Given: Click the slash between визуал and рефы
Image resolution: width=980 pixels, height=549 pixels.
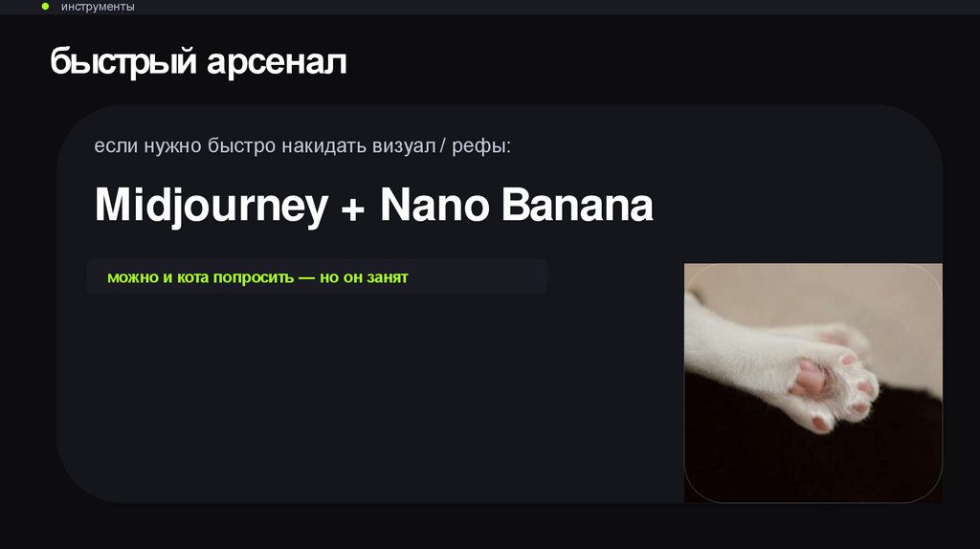Looking at the screenshot, I should tap(443, 146).
